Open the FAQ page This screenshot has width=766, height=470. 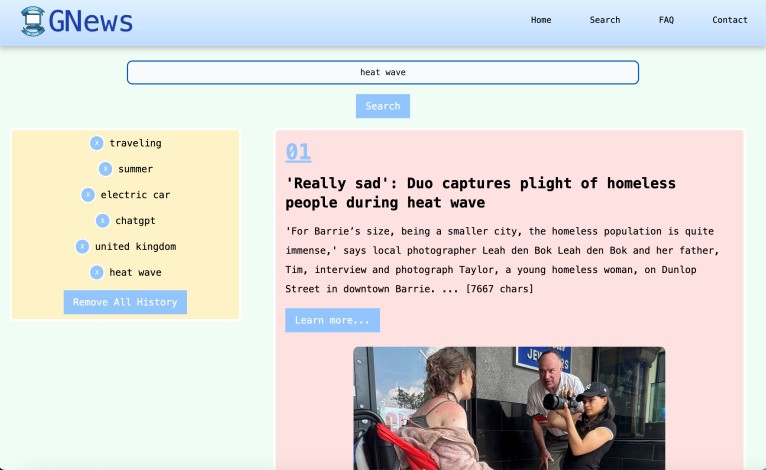click(666, 20)
